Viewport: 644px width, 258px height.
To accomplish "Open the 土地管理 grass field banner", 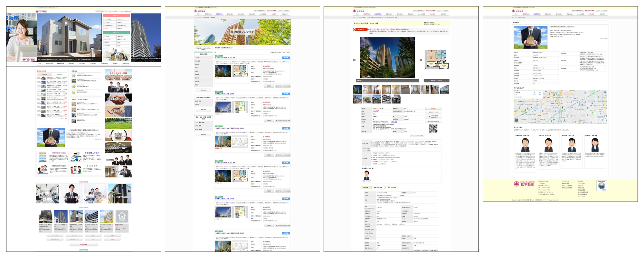I will (118, 123).
